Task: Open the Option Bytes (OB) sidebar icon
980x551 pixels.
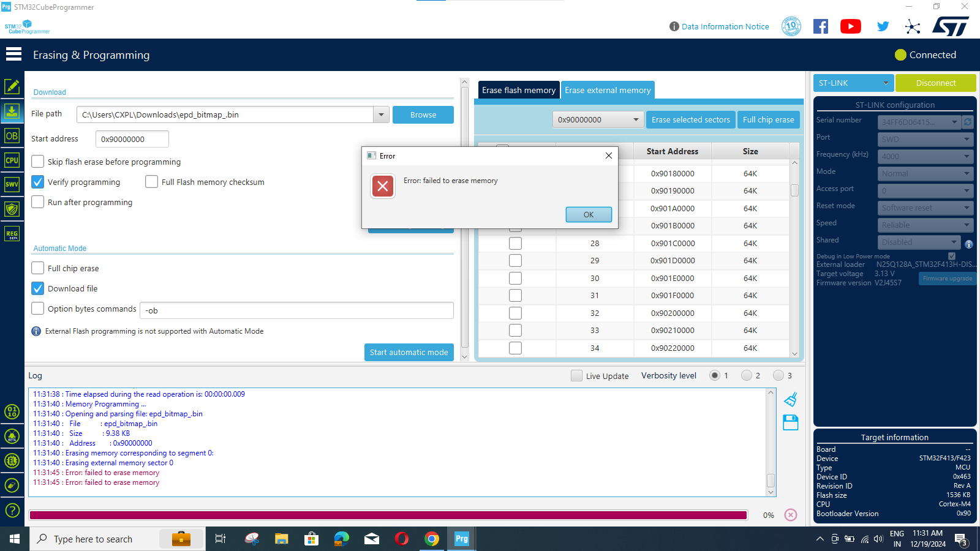Action: 12,135
